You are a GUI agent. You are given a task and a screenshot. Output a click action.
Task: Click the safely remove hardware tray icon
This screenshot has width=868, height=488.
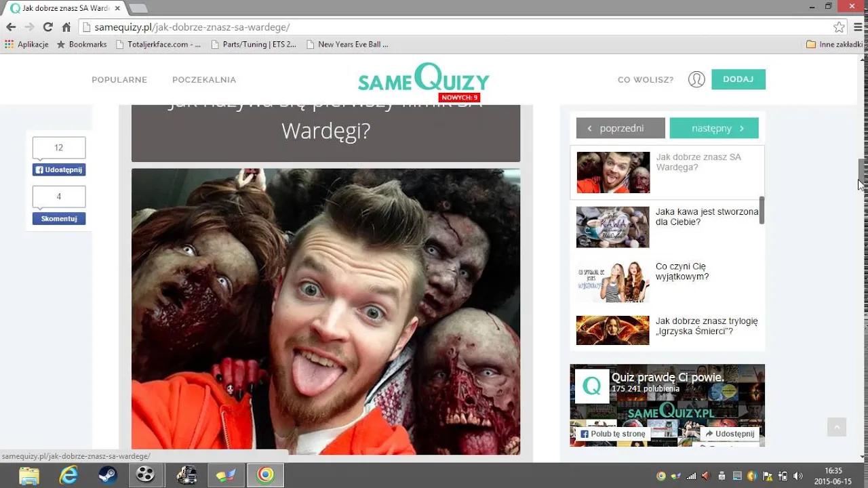pos(722,476)
